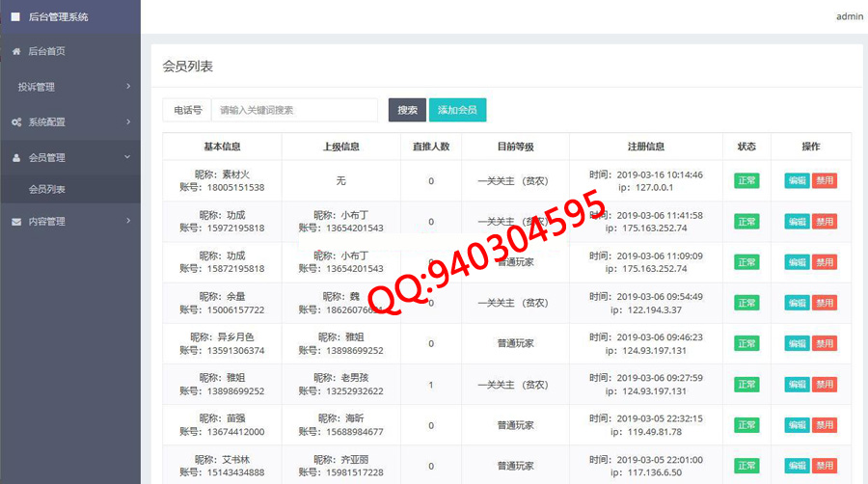Screen dimensions: 868x484
Task: Focus the keyword search input field
Action: point(294,110)
